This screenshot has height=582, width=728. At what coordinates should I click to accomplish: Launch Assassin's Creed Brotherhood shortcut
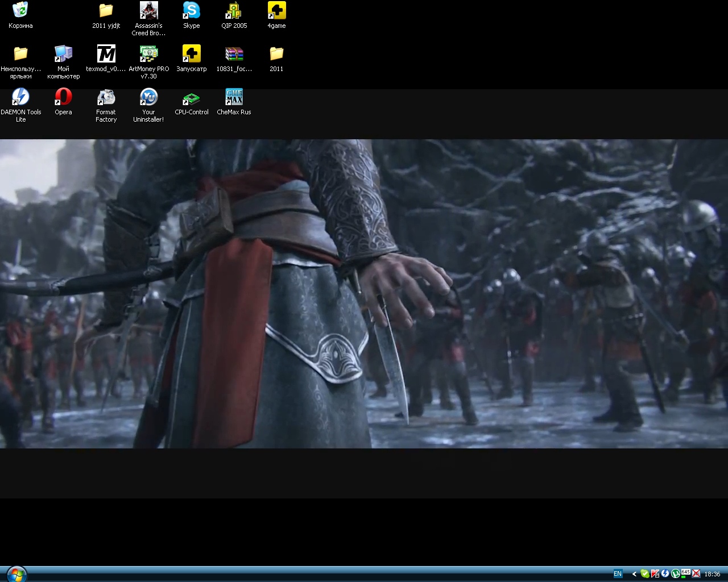pos(148,19)
